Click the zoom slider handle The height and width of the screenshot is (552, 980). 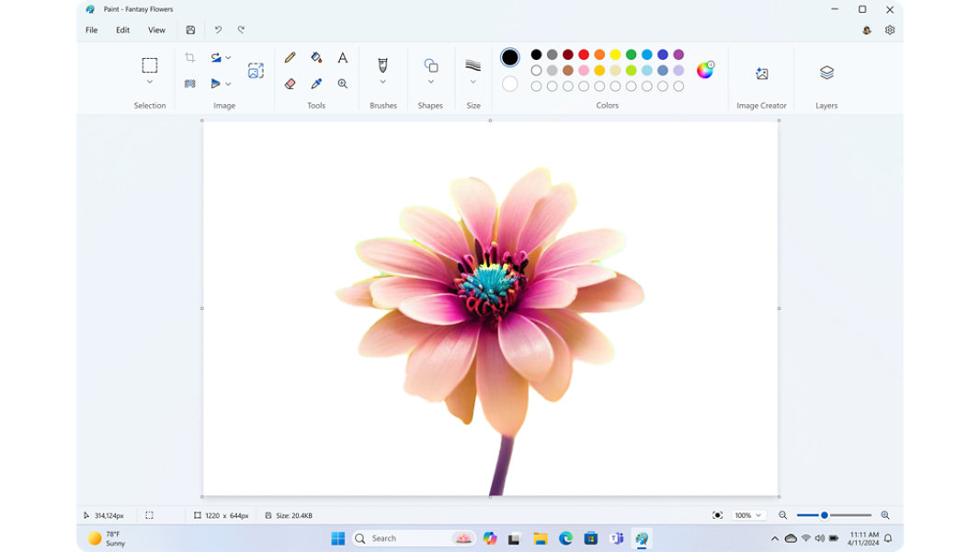[825, 515]
